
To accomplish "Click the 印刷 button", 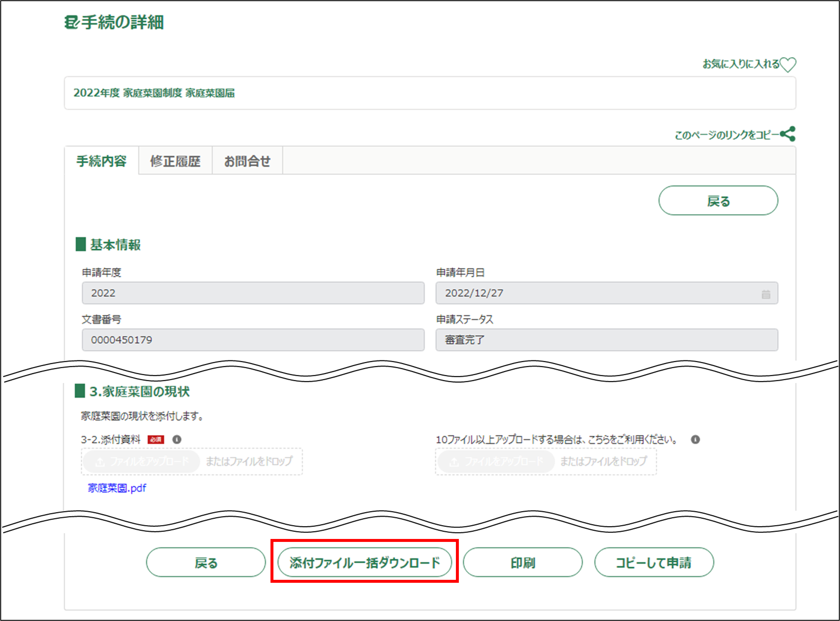I will (522, 562).
